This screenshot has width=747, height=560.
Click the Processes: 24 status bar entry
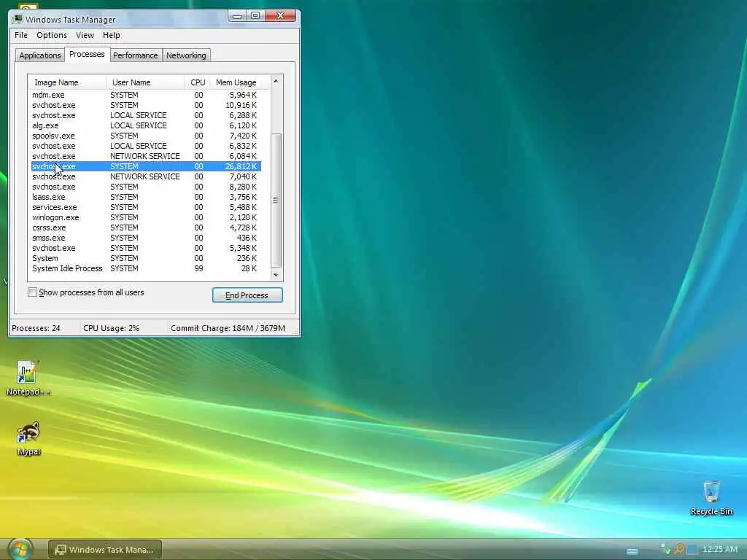36,328
